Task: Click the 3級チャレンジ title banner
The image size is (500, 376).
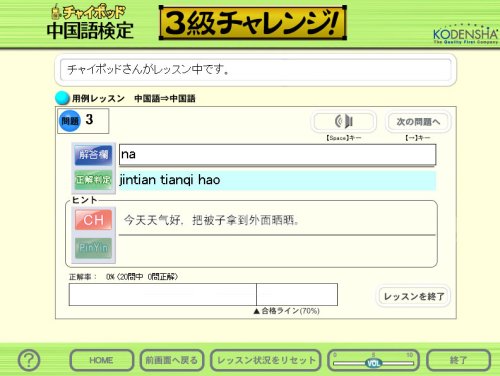Action: (253, 23)
